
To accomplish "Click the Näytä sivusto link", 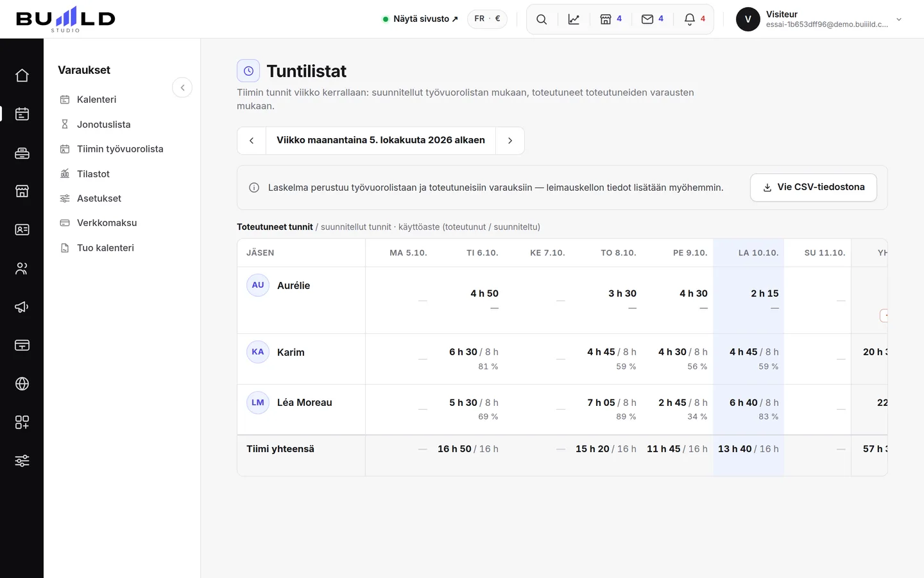I will 420,19.
